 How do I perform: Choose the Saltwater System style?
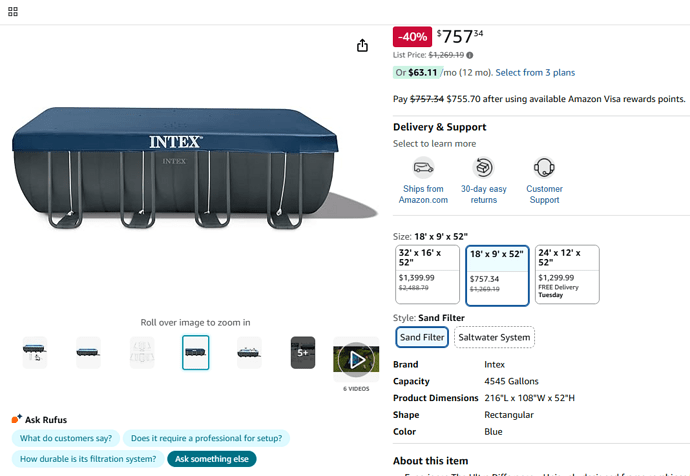click(494, 337)
